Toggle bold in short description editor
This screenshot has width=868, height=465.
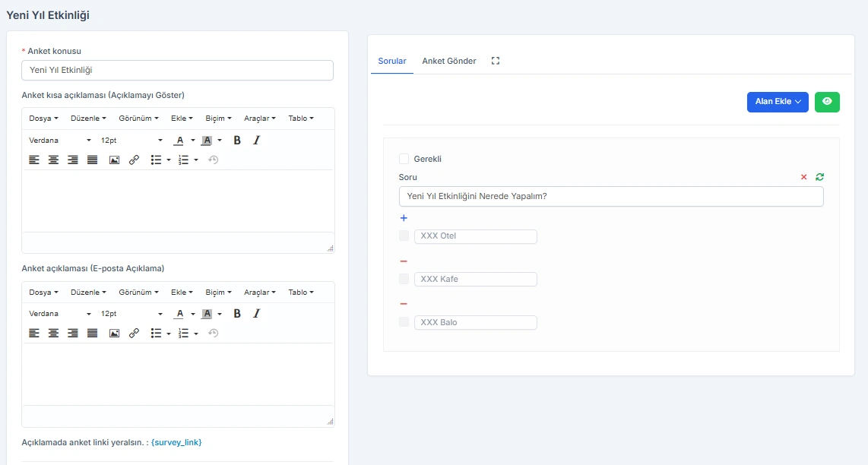237,141
